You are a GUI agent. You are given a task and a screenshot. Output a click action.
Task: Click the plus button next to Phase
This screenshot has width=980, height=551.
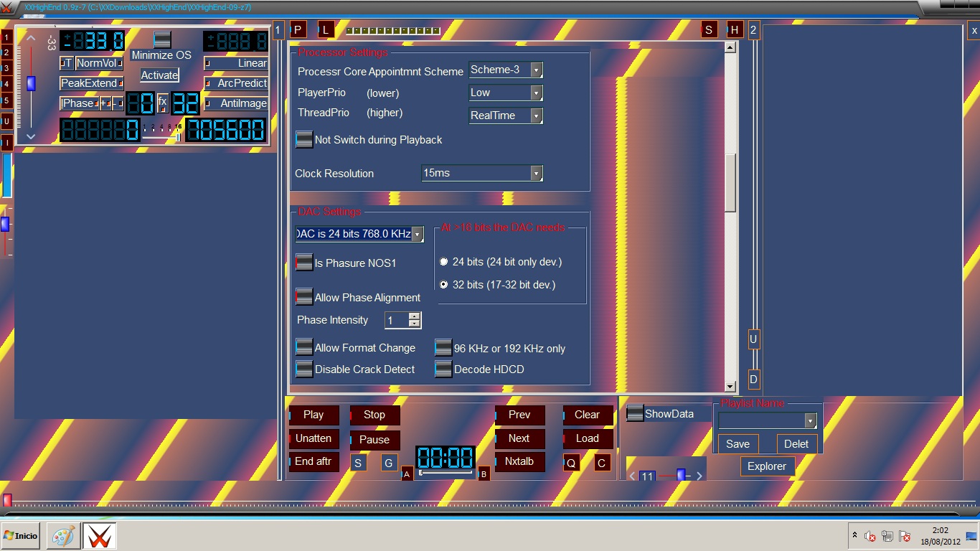(105, 103)
